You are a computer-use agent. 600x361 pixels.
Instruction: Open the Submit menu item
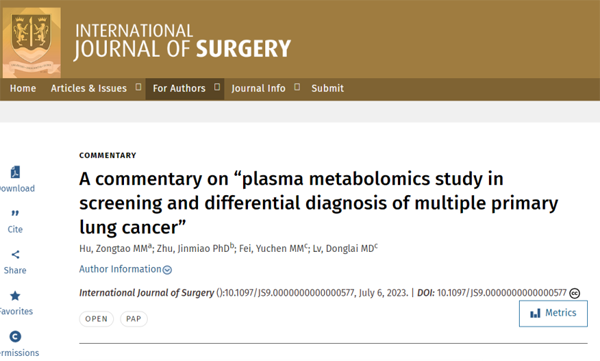click(x=328, y=88)
